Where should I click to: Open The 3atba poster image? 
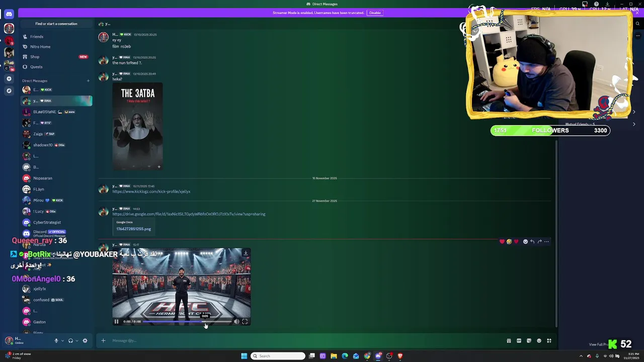pyautogui.click(x=137, y=126)
